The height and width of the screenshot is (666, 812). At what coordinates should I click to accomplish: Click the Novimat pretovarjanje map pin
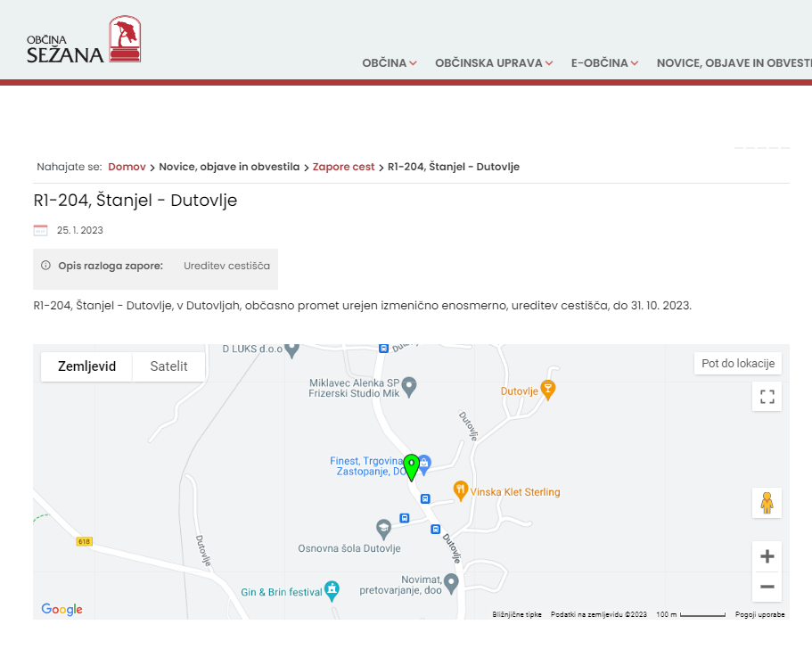point(451,582)
